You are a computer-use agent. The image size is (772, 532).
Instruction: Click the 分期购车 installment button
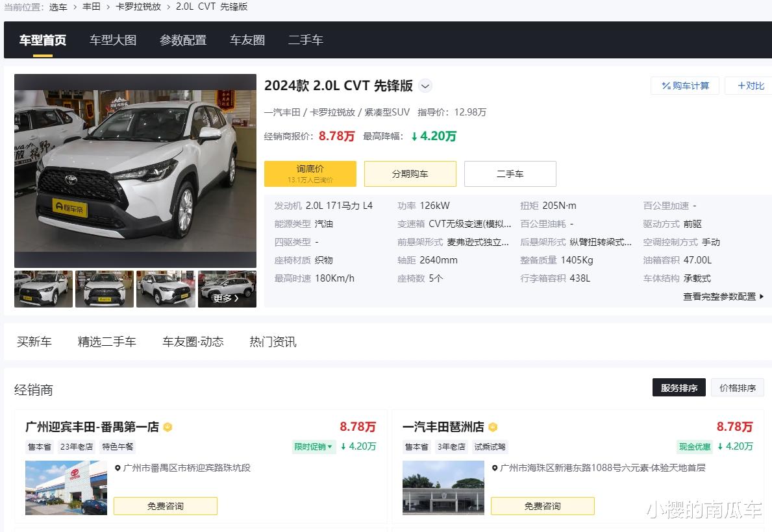(x=410, y=174)
